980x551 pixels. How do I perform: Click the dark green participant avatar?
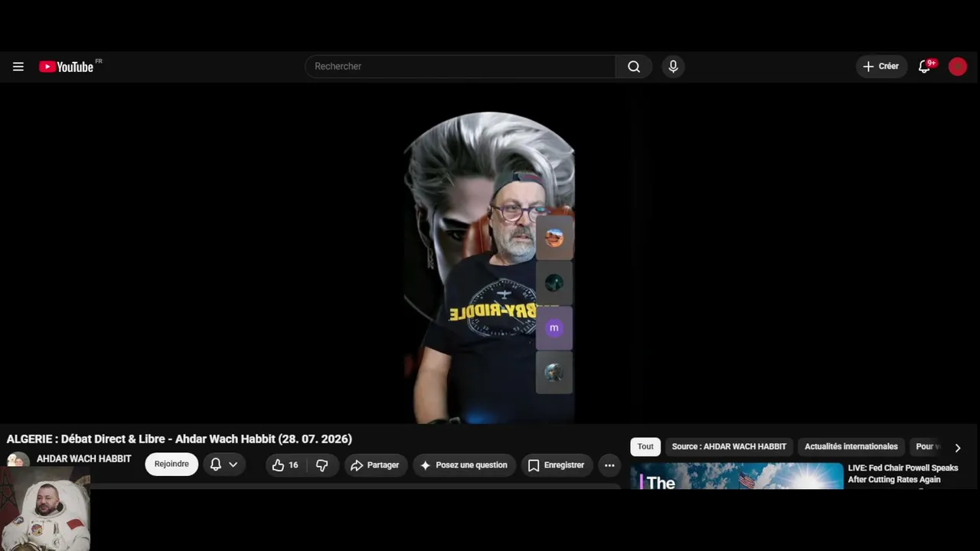(554, 283)
